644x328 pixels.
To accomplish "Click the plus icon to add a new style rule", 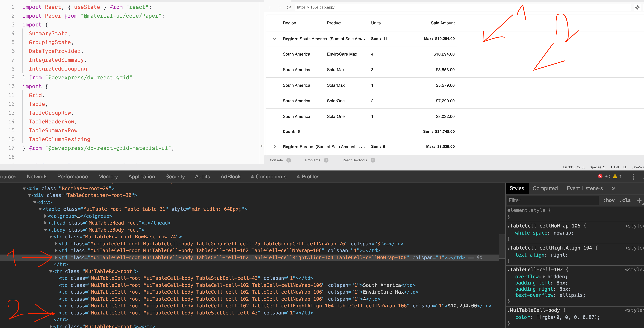I will tap(639, 200).
